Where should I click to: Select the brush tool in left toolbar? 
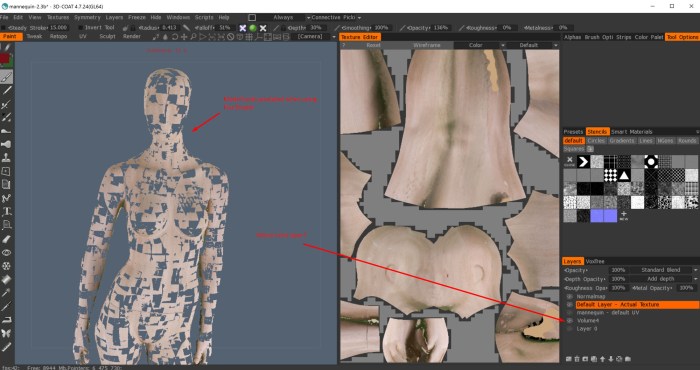pos(7,77)
